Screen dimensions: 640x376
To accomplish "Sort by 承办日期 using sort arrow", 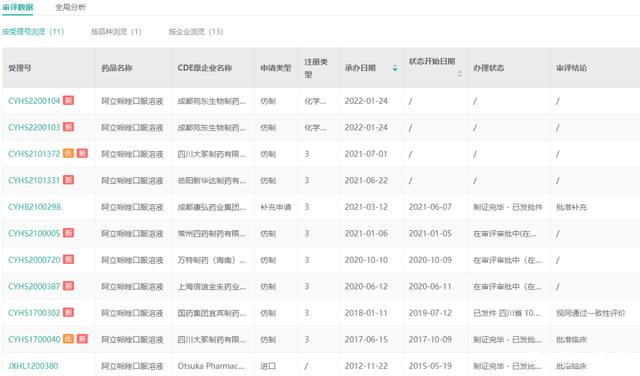I will (395, 68).
